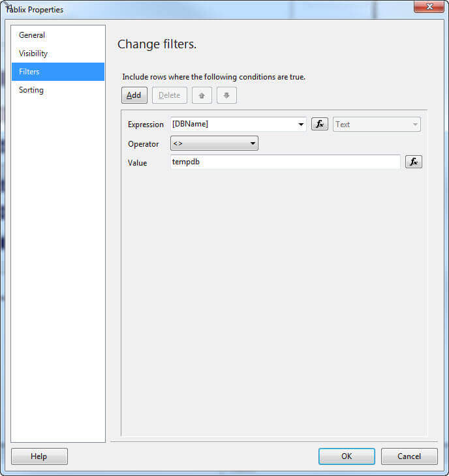Click the Delete filter button
The height and width of the screenshot is (476, 449).
pos(170,95)
